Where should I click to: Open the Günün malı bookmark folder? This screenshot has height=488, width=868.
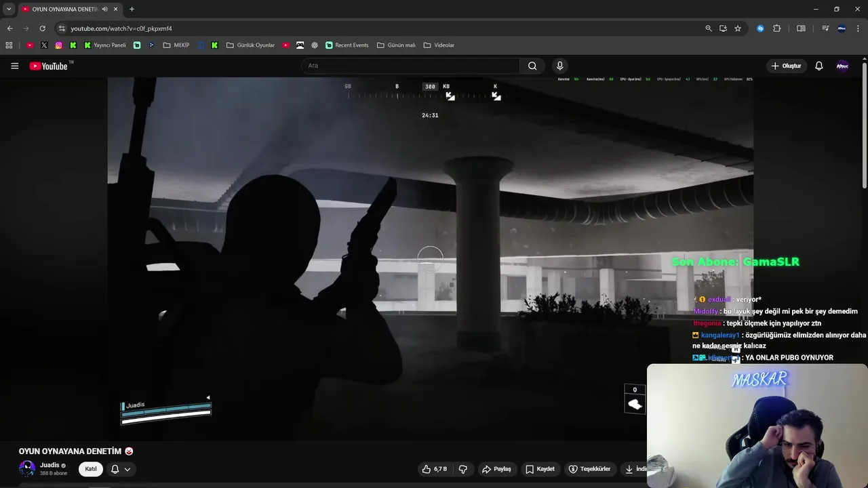tap(396, 45)
